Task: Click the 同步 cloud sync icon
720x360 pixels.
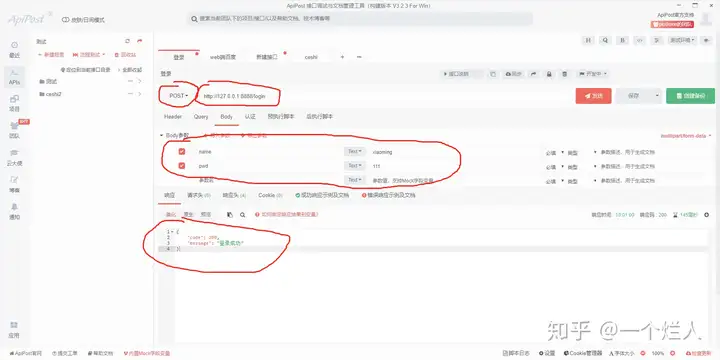Action: click(x=513, y=74)
